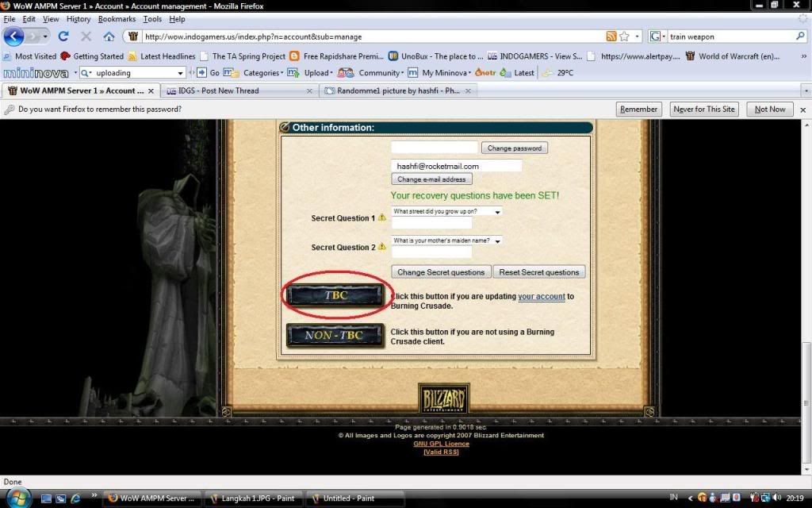Open Langkah 1.JPG - Paint from taskbar
This screenshot has width=812, height=508.
[252, 498]
